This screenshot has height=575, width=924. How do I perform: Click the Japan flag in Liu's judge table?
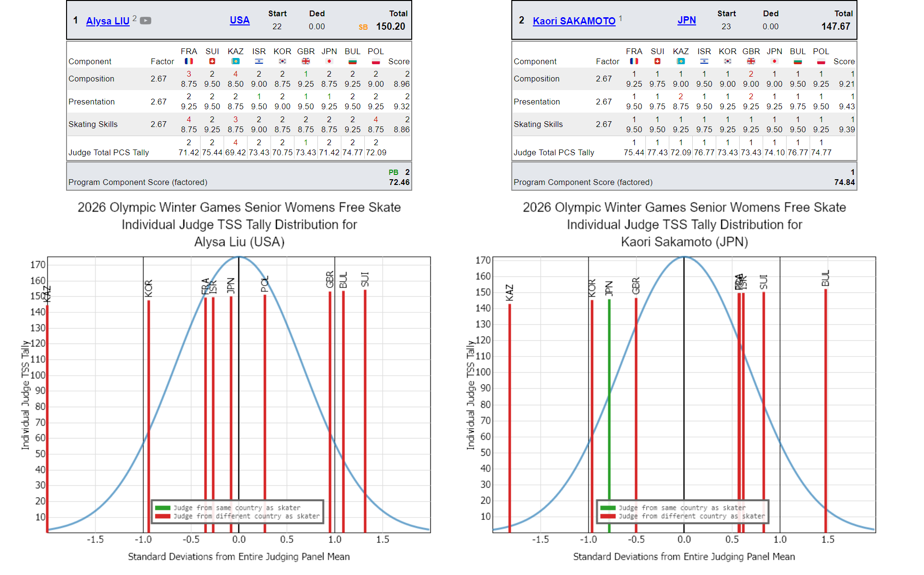329,61
